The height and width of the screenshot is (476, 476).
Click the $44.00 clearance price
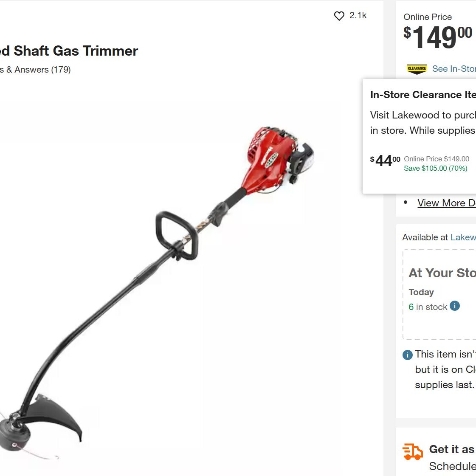(x=385, y=161)
